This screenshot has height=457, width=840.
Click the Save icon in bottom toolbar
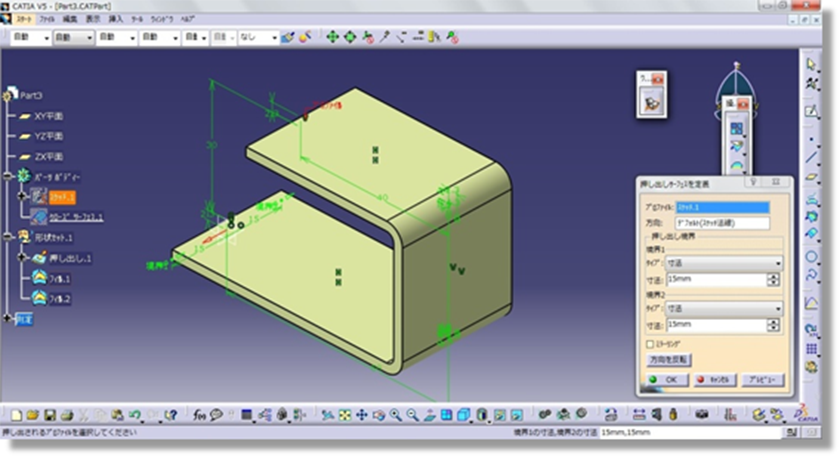coord(51,414)
